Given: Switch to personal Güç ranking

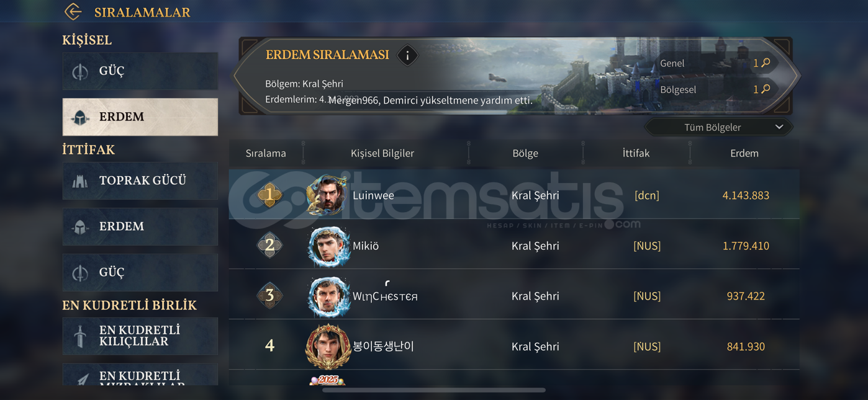Looking at the screenshot, I should coord(140,71).
